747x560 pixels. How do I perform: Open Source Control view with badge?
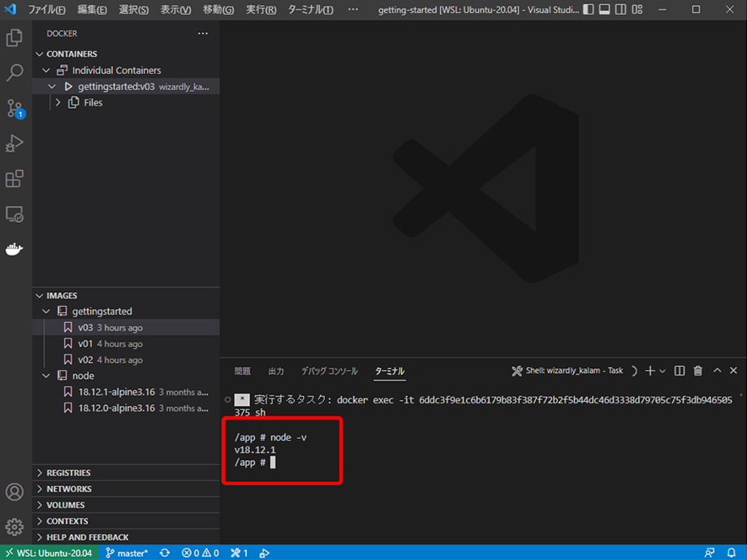15,109
